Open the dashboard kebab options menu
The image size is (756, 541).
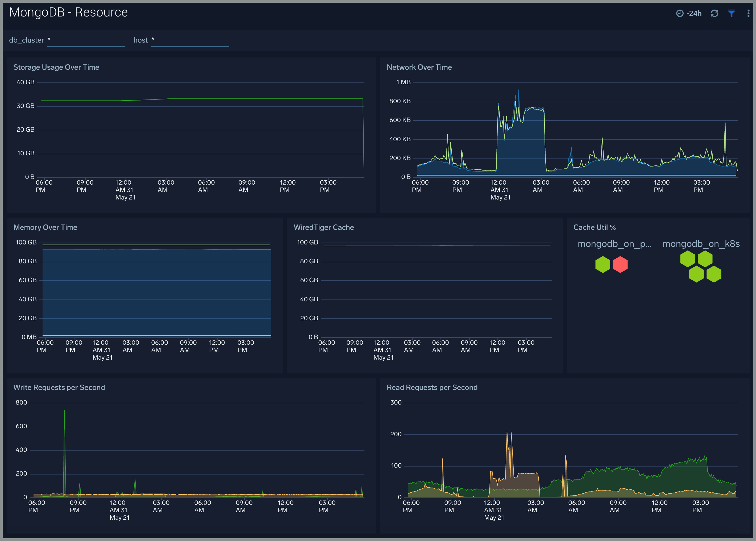click(748, 13)
